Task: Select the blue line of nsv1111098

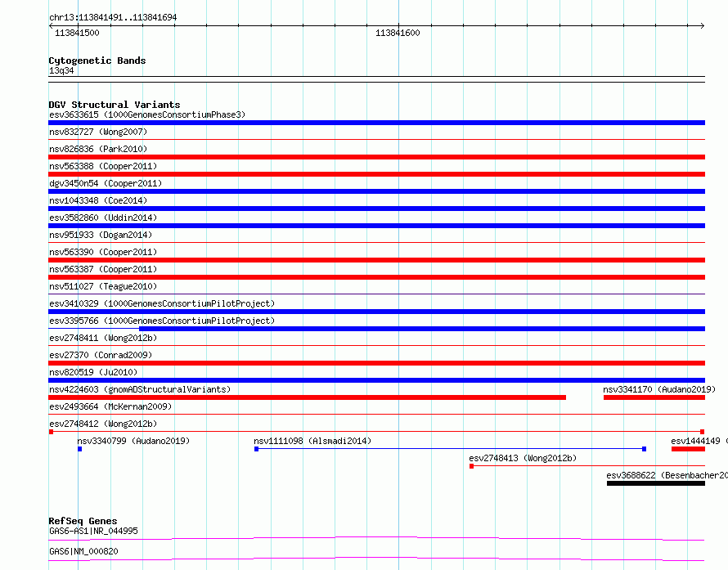Action: coord(451,449)
